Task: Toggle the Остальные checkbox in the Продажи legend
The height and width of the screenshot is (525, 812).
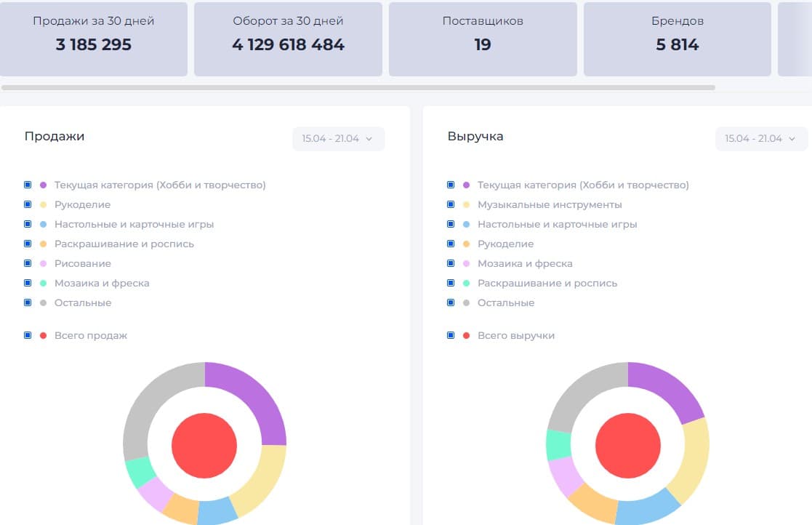Action: point(28,303)
